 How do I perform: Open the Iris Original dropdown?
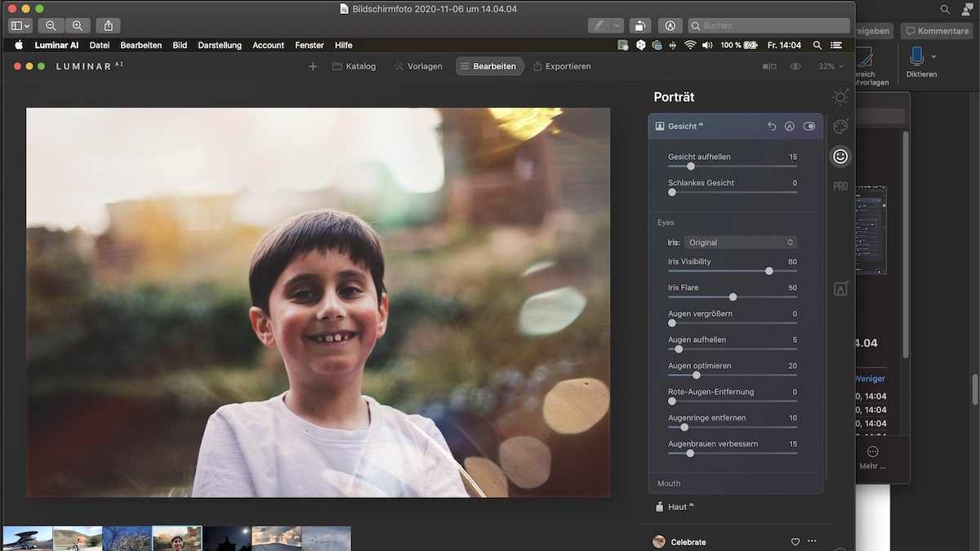(x=740, y=242)
